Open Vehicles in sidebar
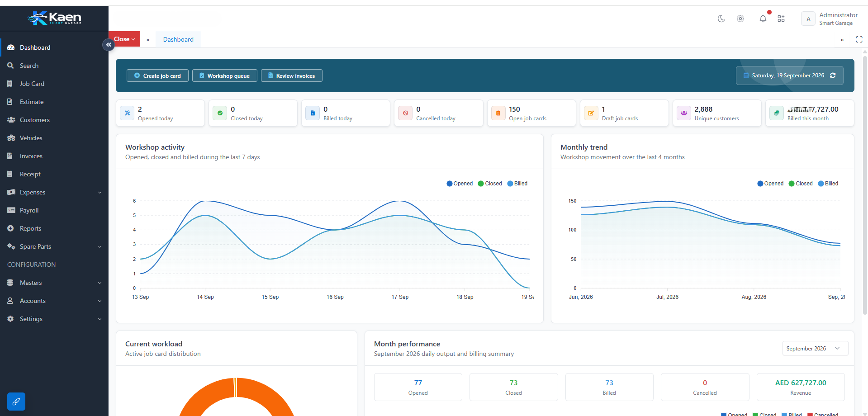This screenshot has height=416, width=868. pos(54,138)
